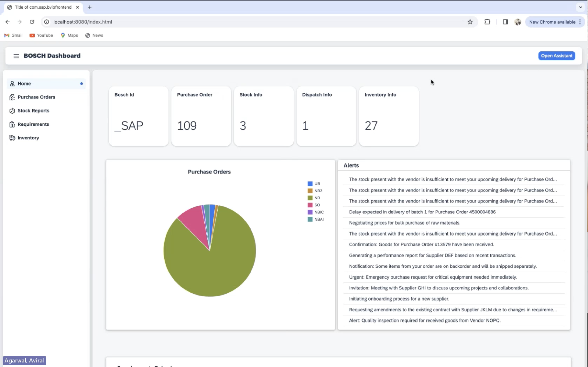Click the Open Assistant button

click(556, 56)
